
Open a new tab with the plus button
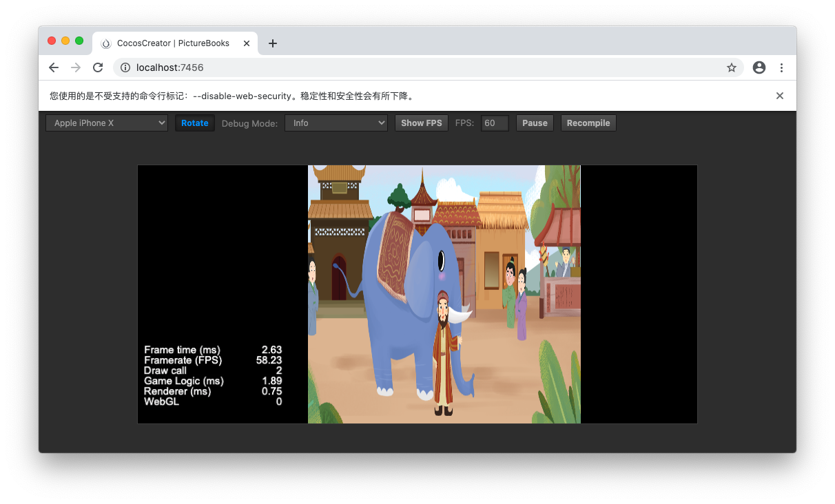(x=273, y=43)
